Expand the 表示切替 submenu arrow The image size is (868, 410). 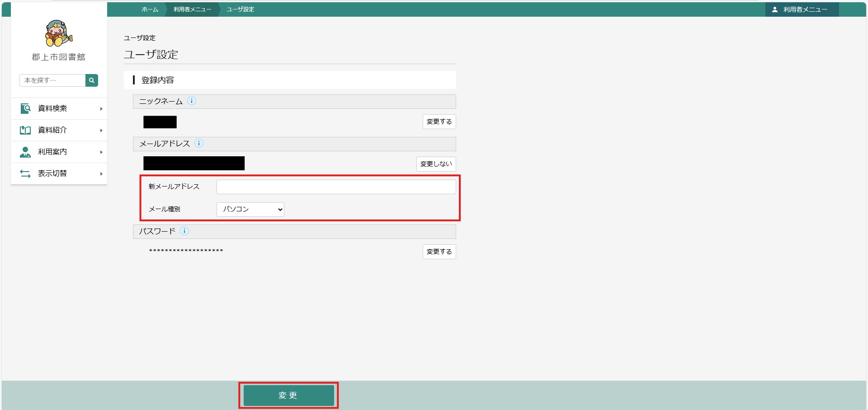tap(101, 174)
